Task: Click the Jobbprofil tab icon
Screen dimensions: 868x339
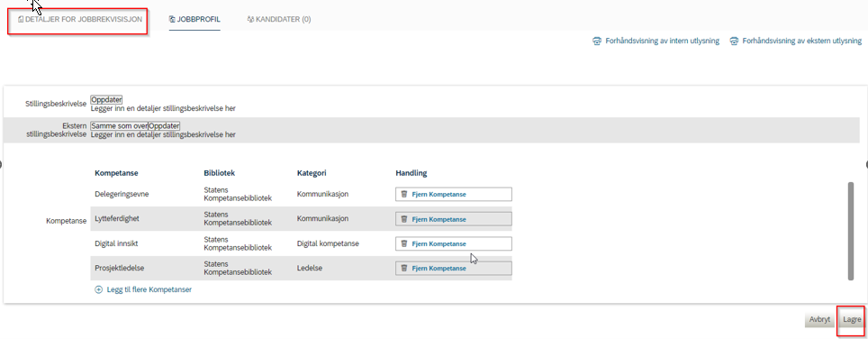Action: coord(173,20)
